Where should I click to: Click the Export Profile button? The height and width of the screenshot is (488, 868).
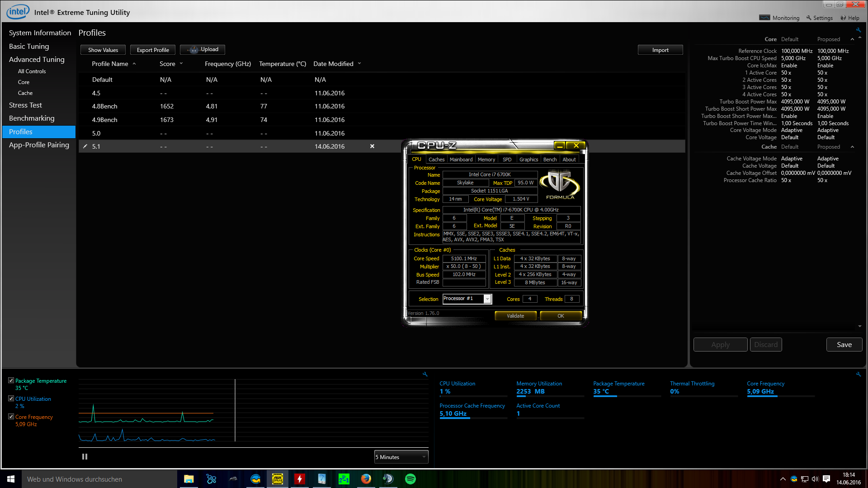(153, 50)
